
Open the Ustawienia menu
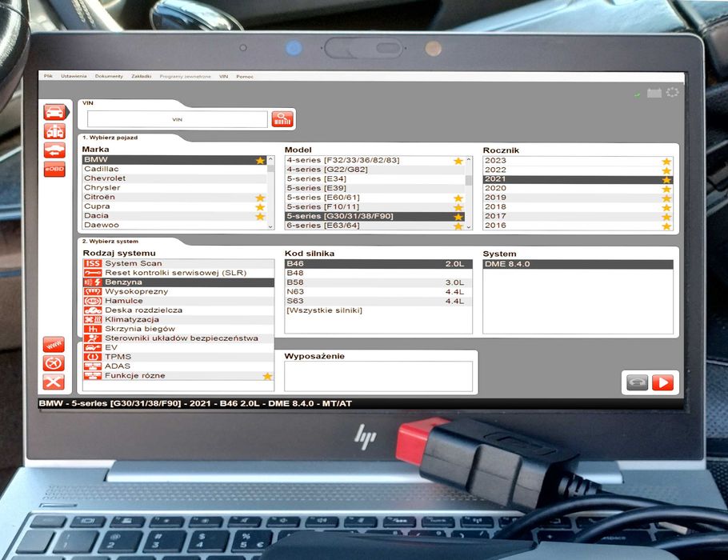[x=74, y=76]
